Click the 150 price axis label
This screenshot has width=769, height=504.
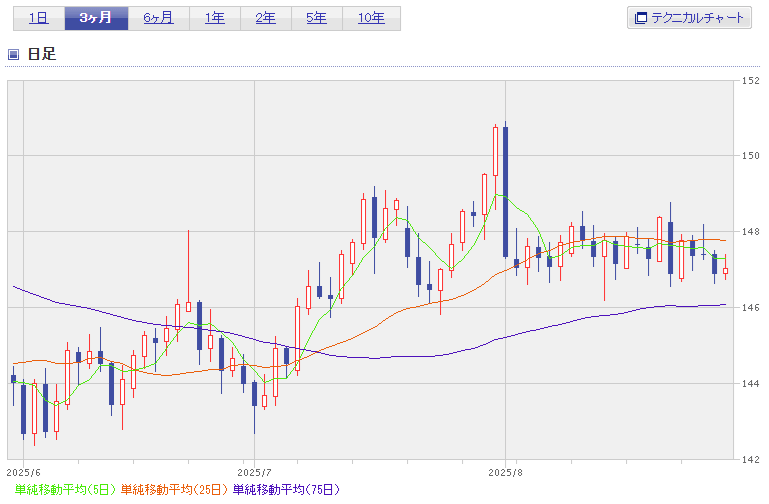[750, 156]
